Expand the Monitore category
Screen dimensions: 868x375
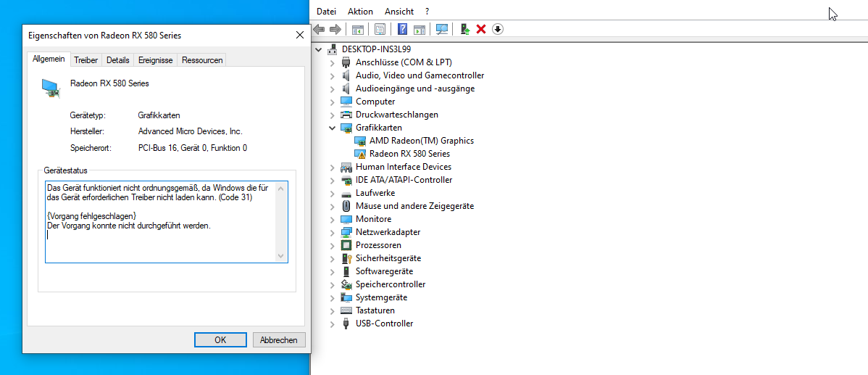tap(332, 219)
